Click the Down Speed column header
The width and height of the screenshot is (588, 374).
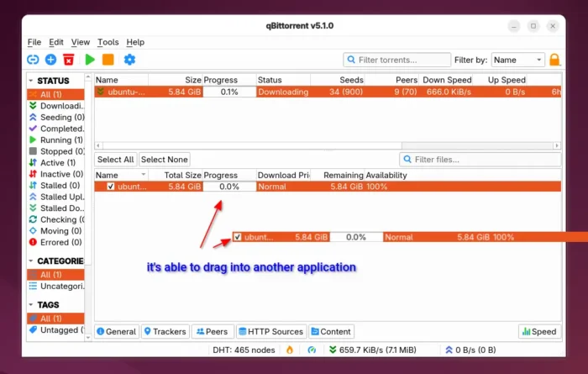446,80
